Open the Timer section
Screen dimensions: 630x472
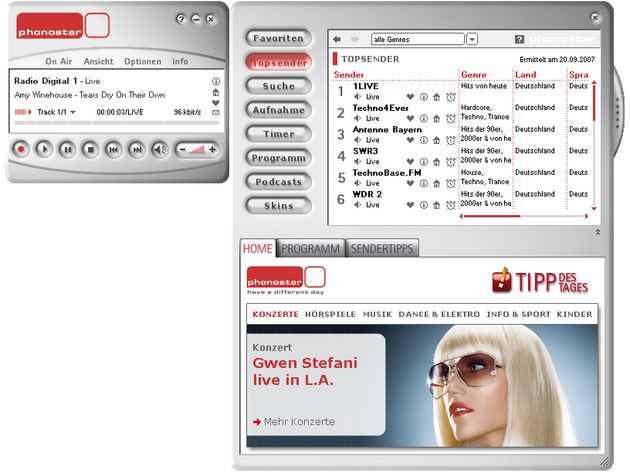pos(278,134)
